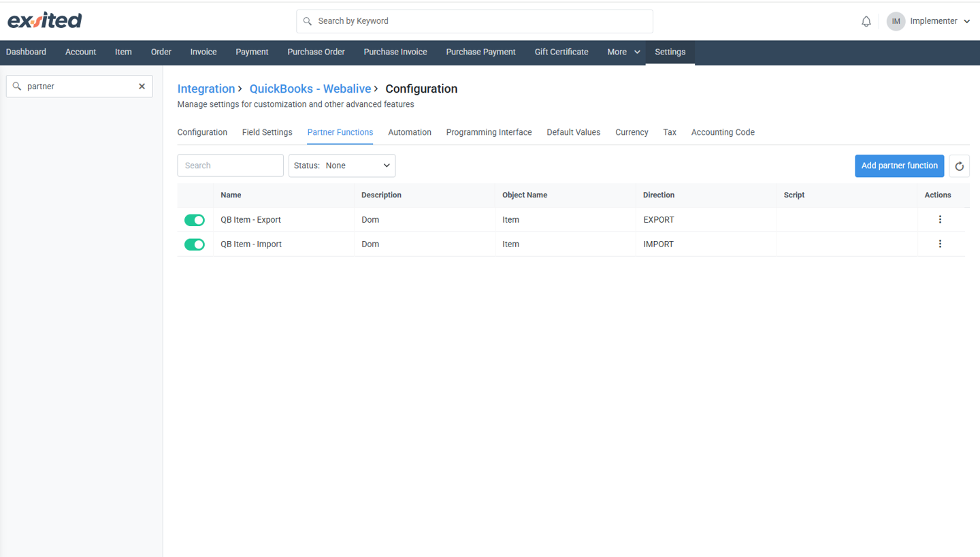Switch to the Default Values tab

573,132
